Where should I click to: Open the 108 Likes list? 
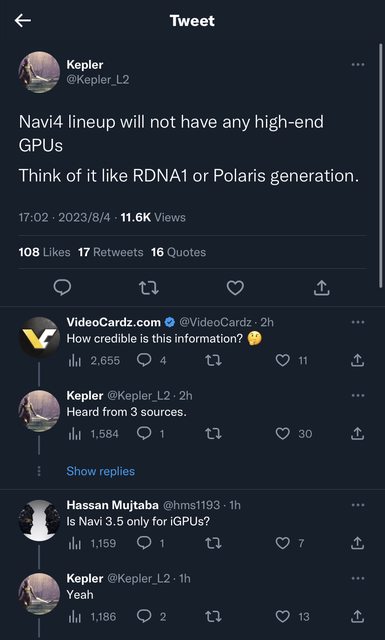[x=44, y=252]
